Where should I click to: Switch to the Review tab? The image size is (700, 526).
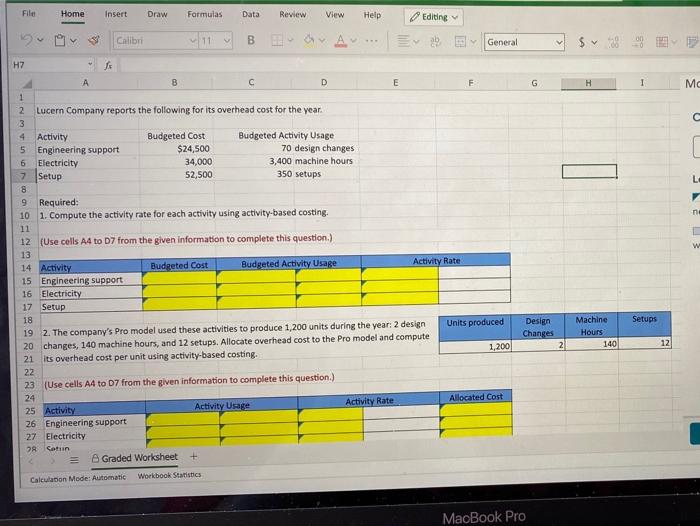coord(292,14)
